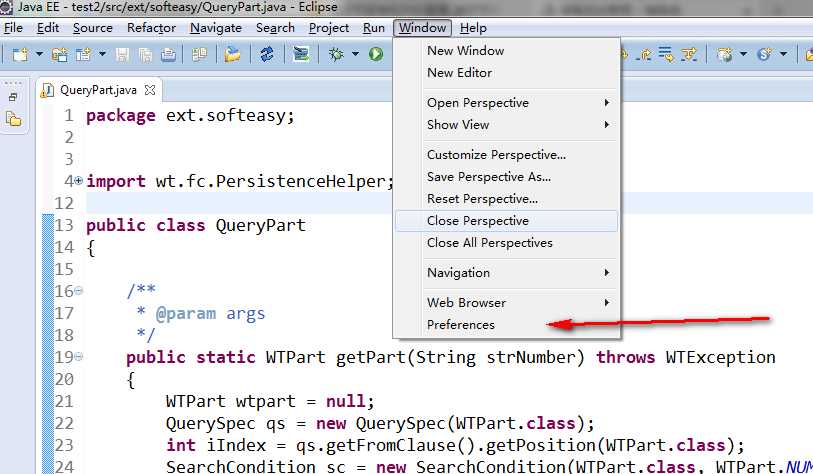The height and width of the screenshot is (474, 813).
Task: Click the Drop to Frame icon
Action: tap(666, 54)
